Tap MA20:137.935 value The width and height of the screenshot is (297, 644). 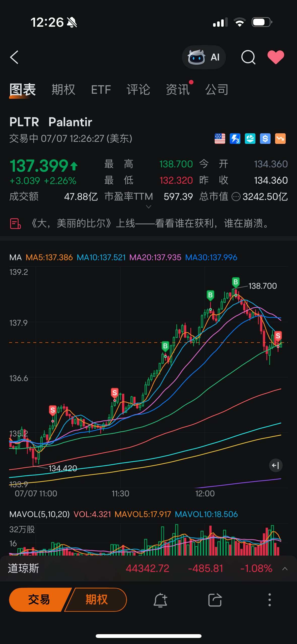[155, 257]
